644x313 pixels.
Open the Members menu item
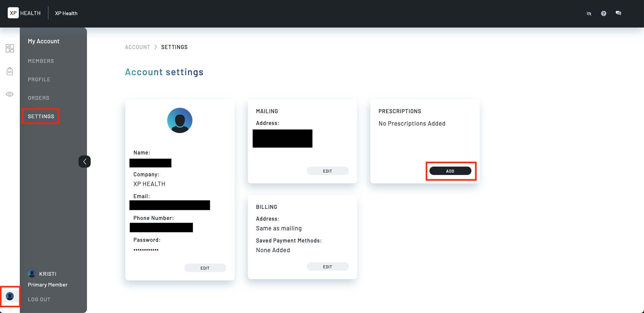click(x=41, y=61)
